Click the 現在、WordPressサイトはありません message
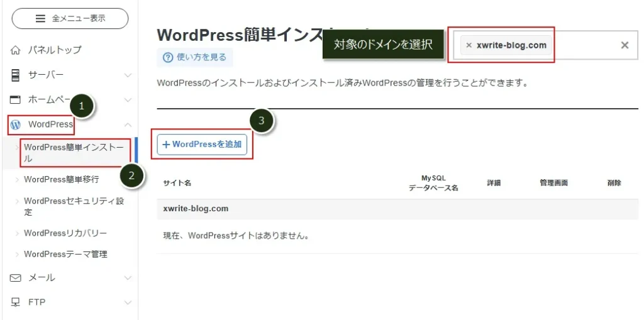 tap(236, 236)
